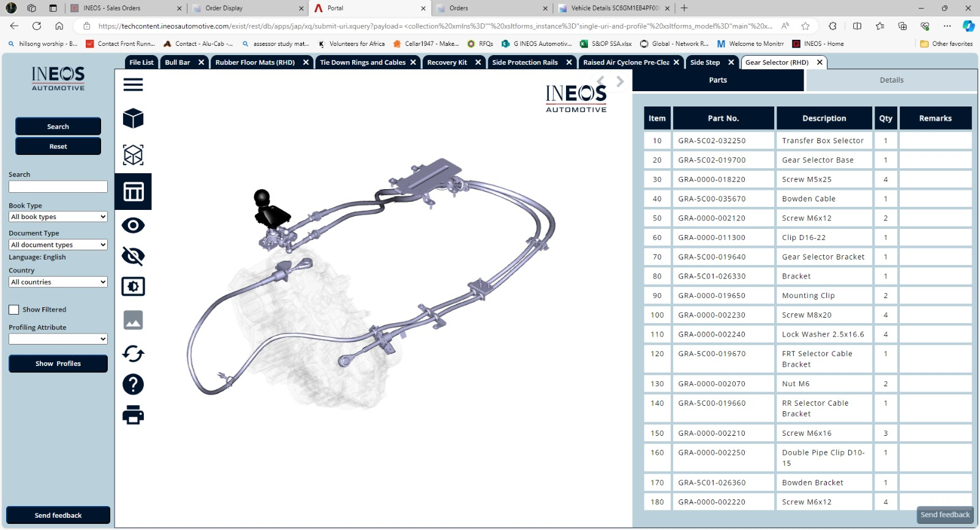
Task: Click the Reset button
Action: 58,146
